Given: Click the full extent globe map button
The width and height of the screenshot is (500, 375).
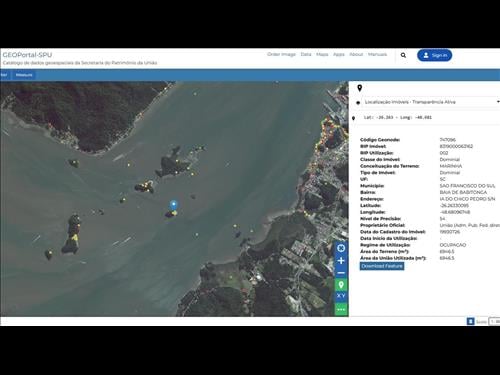Looking at the screenshot, I should click(341, 248).
